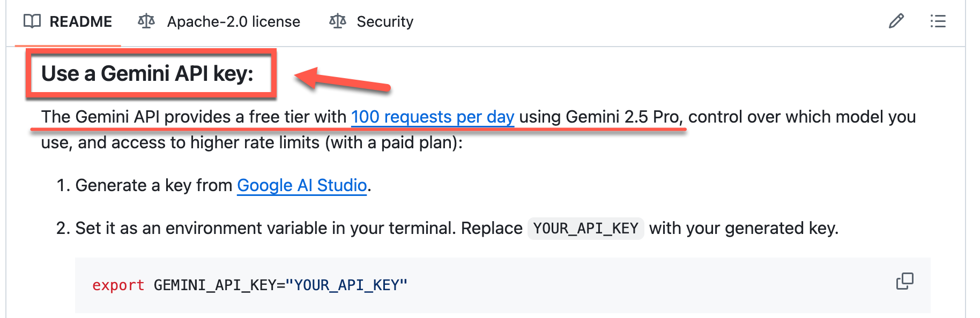Open the outline via the list icon

pos(939,21)
